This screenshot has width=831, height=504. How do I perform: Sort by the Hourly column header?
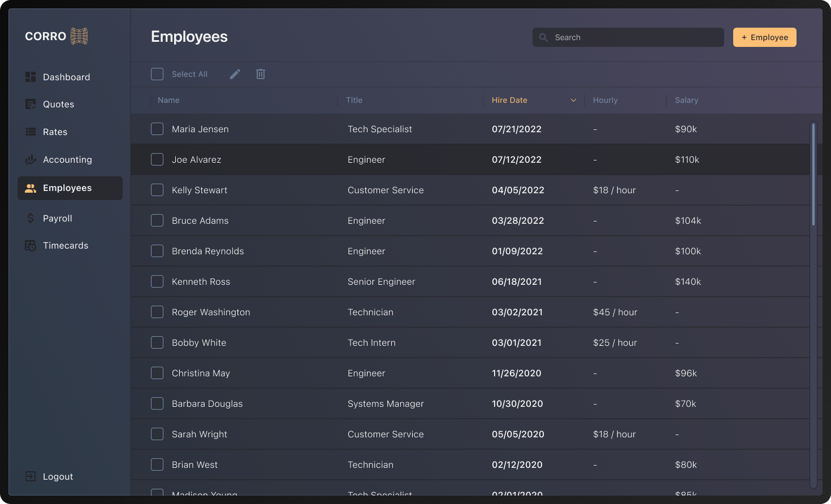605,100
